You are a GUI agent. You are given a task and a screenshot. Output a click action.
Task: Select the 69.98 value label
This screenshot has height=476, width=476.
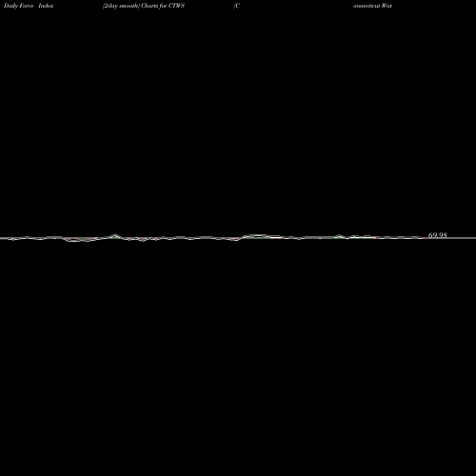438,235
